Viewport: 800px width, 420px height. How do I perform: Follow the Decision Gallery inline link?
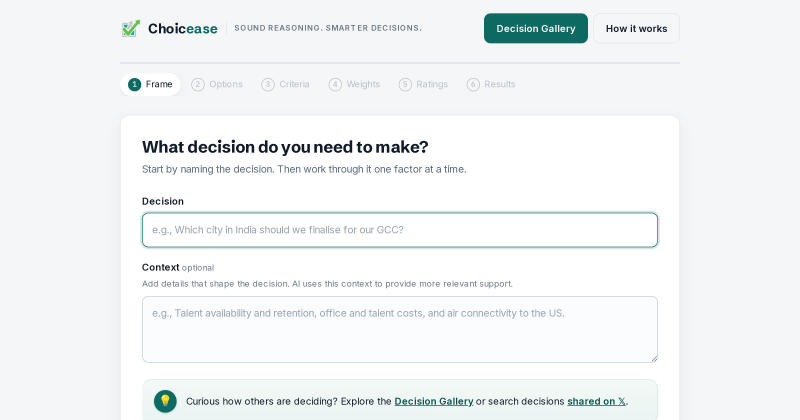(x=434, y=401)
